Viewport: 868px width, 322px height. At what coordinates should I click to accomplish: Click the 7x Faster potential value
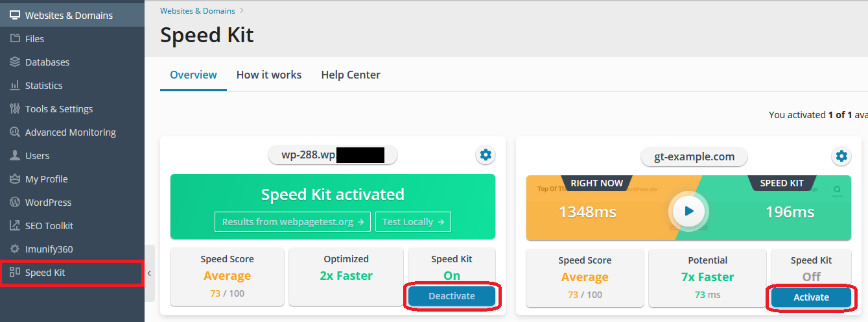pos(708,277)
